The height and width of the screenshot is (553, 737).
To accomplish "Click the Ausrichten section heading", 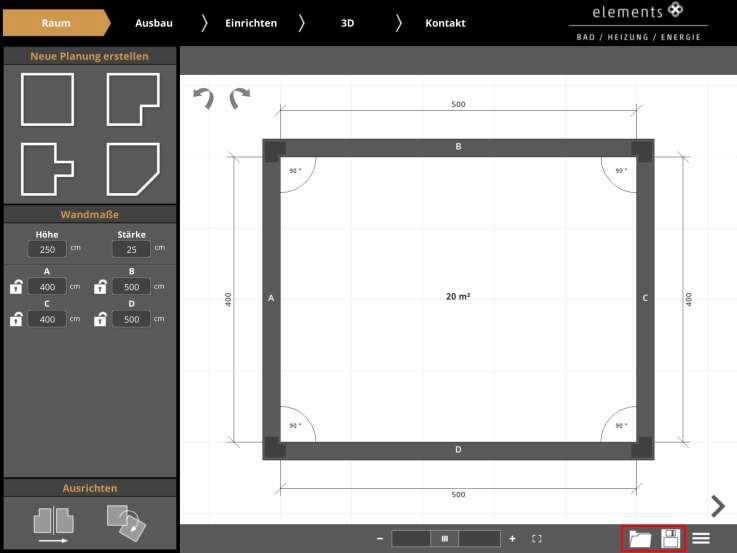I will pos(89,488).
